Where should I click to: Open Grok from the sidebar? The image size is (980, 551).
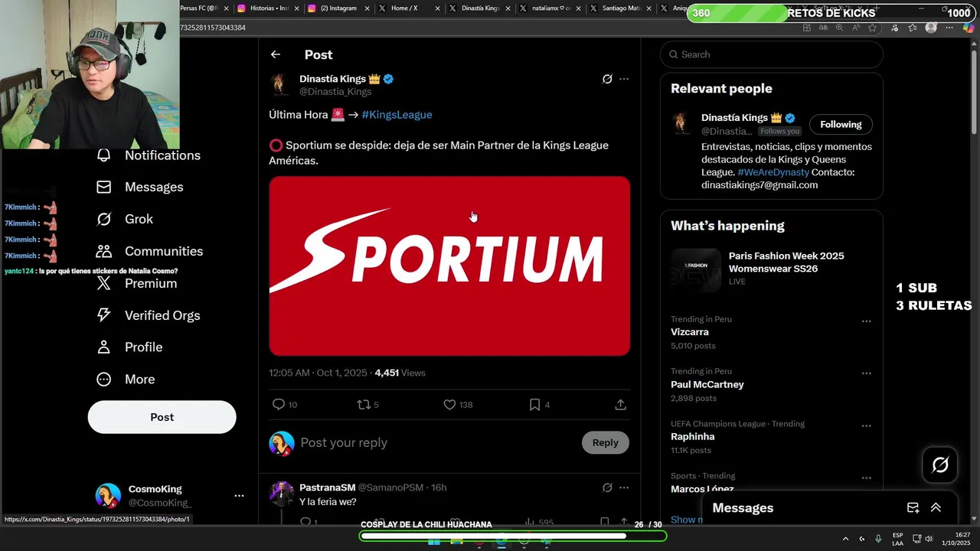[124, 219]
